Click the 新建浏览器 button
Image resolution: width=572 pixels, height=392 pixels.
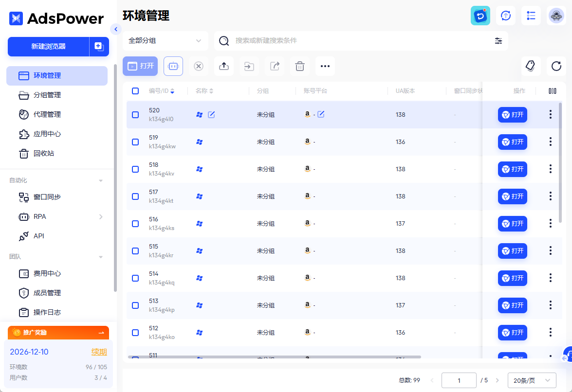(49, 47)
